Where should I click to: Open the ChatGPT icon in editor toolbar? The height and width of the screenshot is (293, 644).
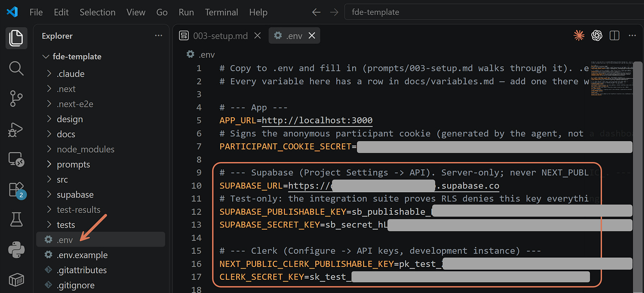tap(597, 36)
